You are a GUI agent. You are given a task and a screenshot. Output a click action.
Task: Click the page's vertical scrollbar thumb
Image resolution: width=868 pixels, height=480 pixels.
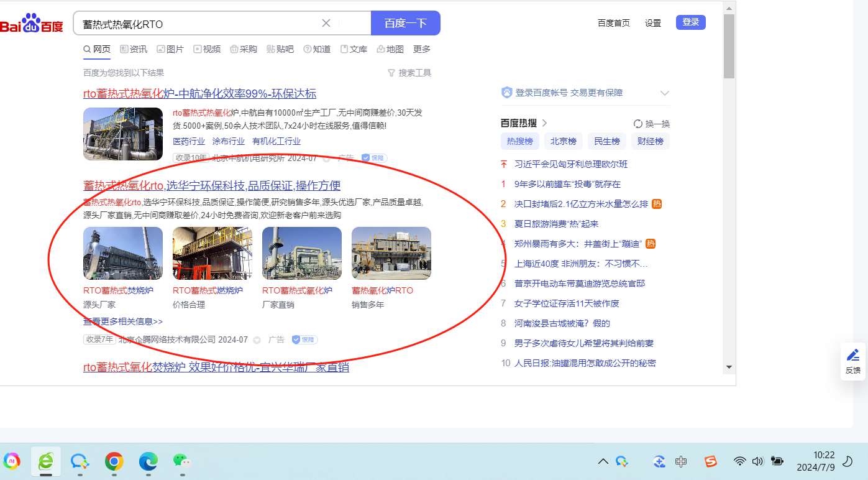coord(729,47)
